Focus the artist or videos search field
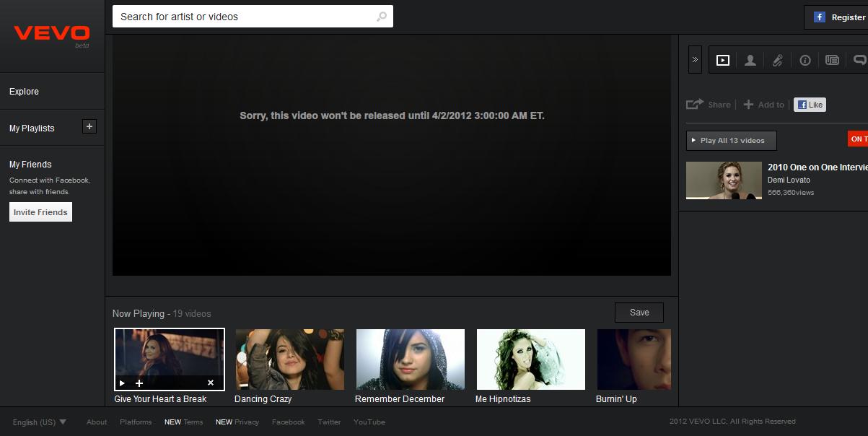The height and width of the screenshot is (436, 868). [253, 17]
